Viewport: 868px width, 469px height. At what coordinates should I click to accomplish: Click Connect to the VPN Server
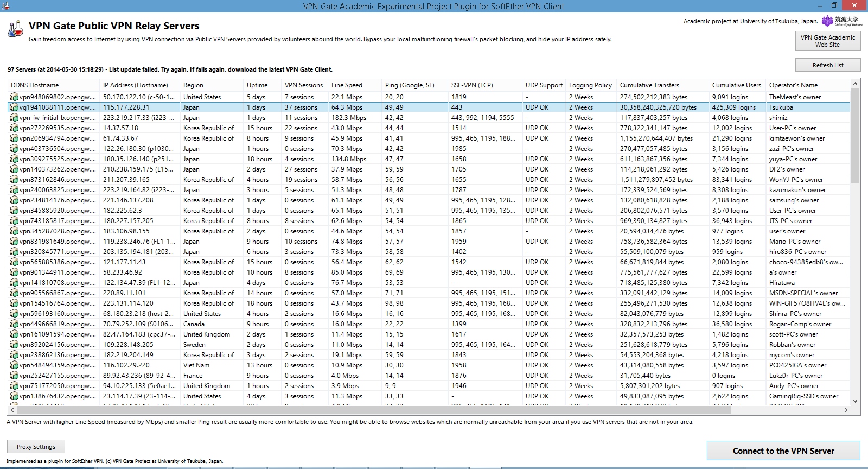click(783, 451)
